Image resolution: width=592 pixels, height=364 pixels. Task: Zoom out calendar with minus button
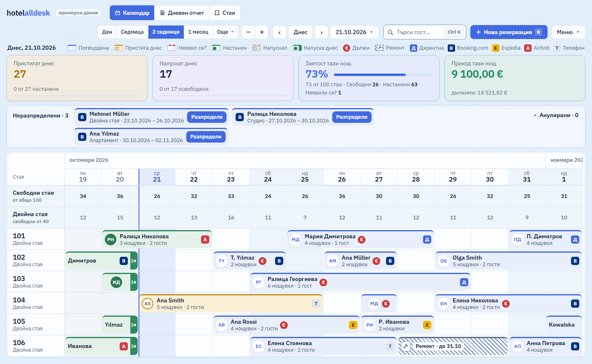[x=248, y=32]
